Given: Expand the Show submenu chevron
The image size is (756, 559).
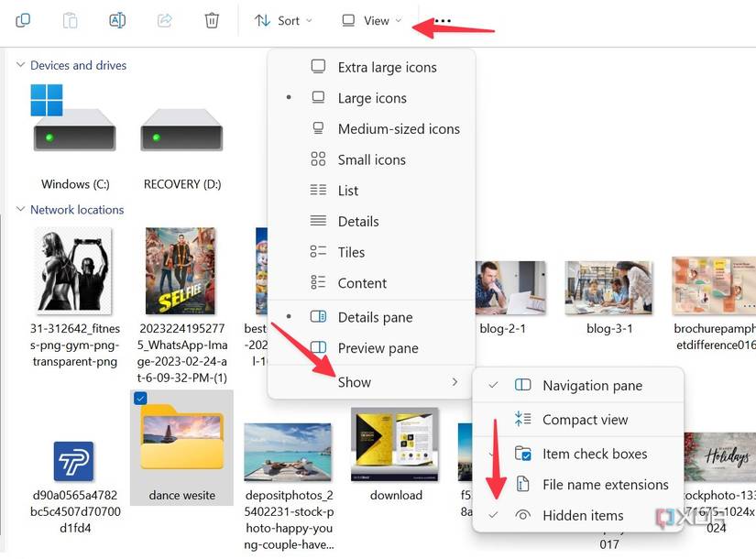Looking at the screenshot, I should [455, 382].
